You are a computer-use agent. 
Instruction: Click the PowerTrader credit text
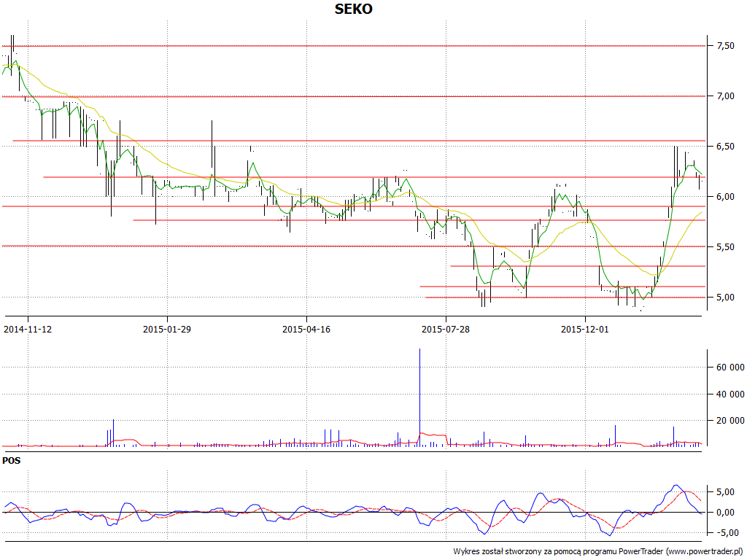pos(598,551)
